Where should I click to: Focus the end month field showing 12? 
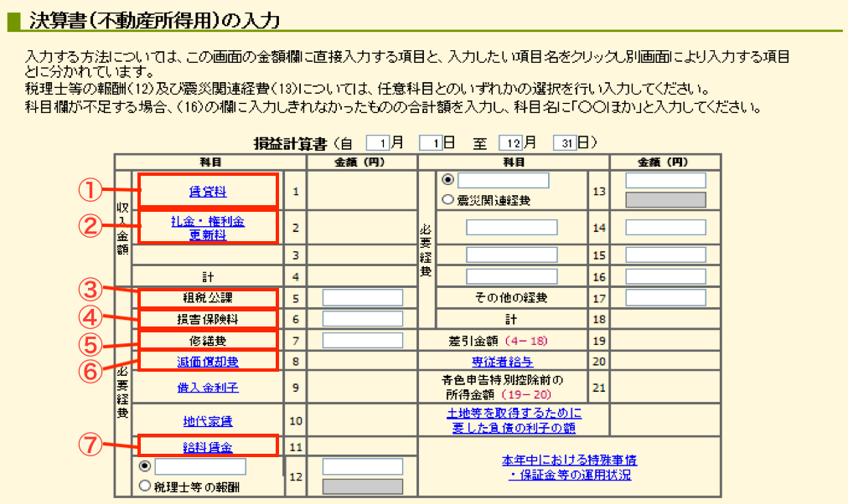click(x=510, y=143)
